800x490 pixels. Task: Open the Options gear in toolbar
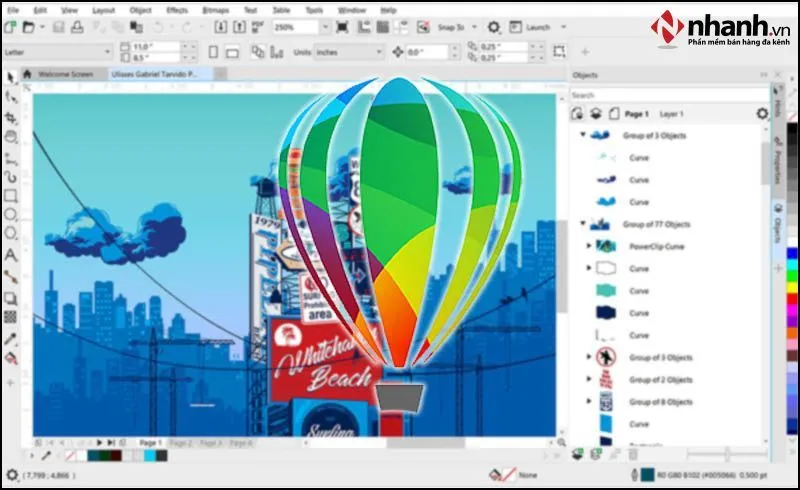click(x=493, y=27)
